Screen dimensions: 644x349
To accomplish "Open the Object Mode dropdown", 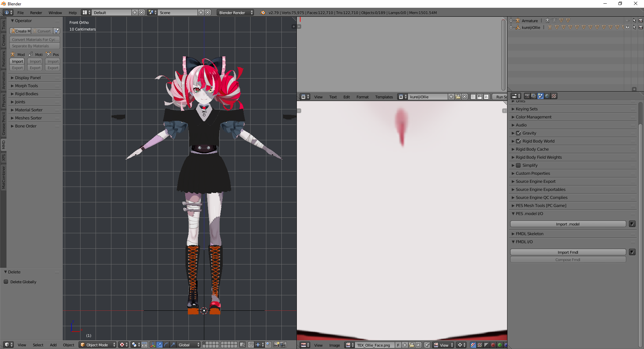I will tap(97, 345).
